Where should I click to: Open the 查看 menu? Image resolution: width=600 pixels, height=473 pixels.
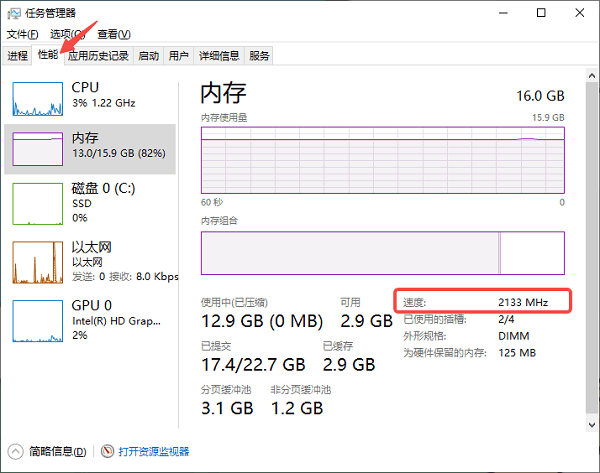[110, 34]
